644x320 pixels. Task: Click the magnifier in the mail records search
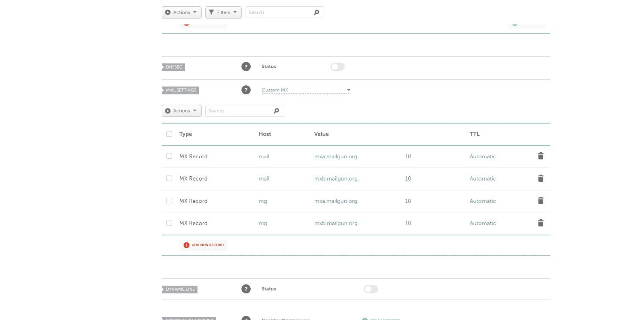click(x=276, y=111)
